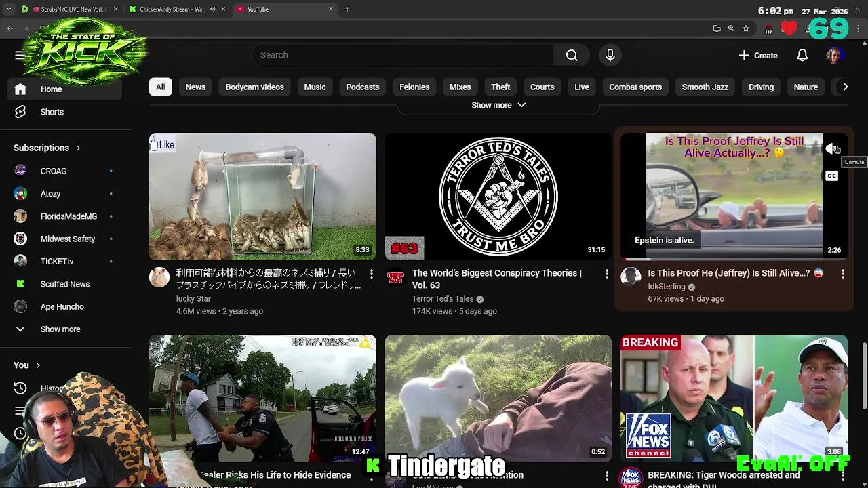Open the lamb video thumbnail

point(498,399)
